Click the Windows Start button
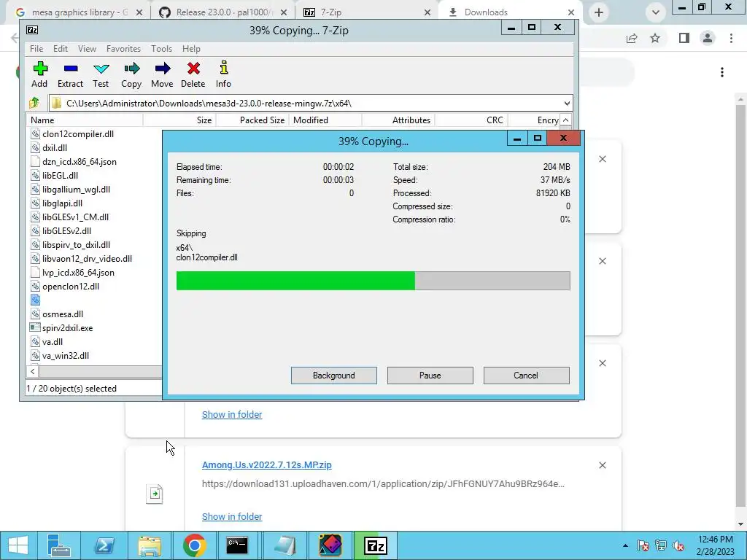The width and height of the screenshot is (747, 560). tap(18, 545)
